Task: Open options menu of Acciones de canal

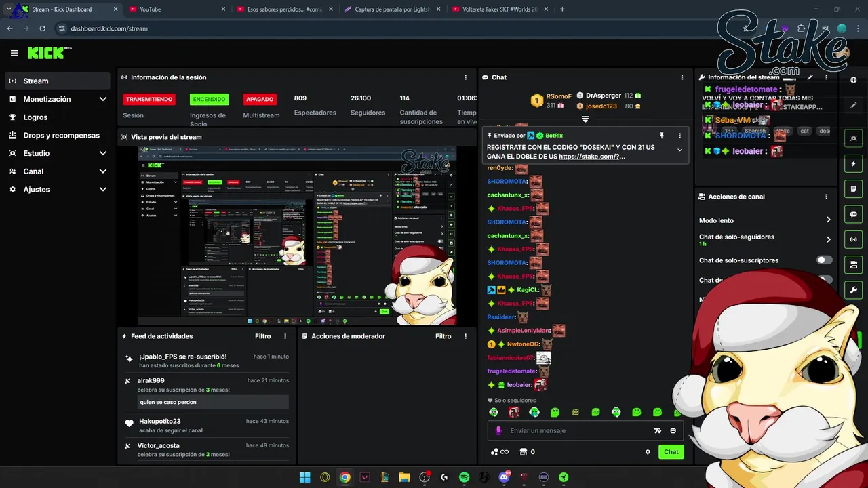Action: tap(826, 197)
